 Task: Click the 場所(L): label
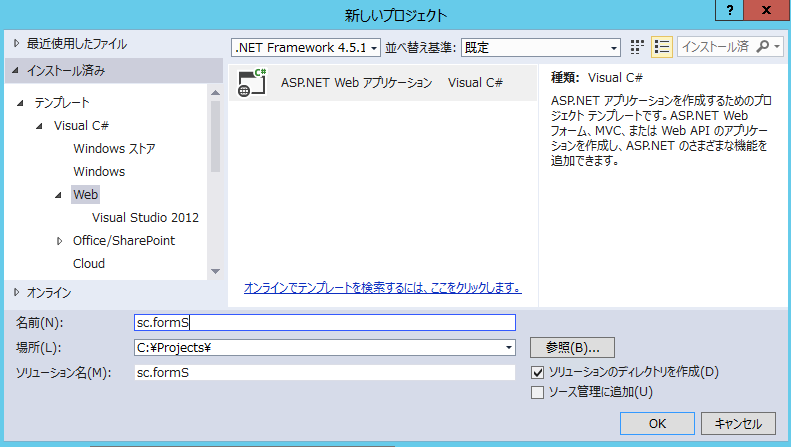[x=38, y=348]
